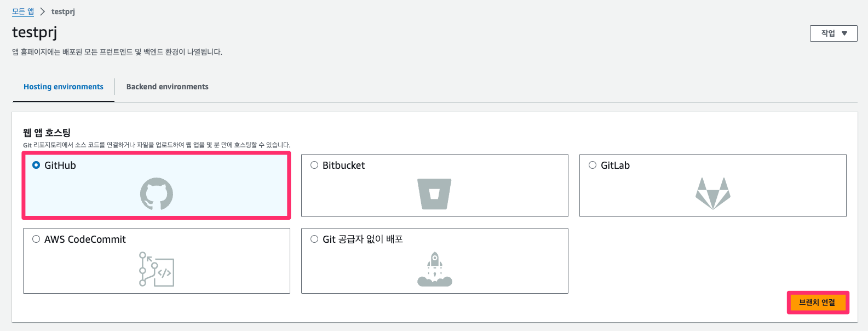Click the testprj breadcrumb item
This screenshot has height=331, width=868.
(63, 12)
